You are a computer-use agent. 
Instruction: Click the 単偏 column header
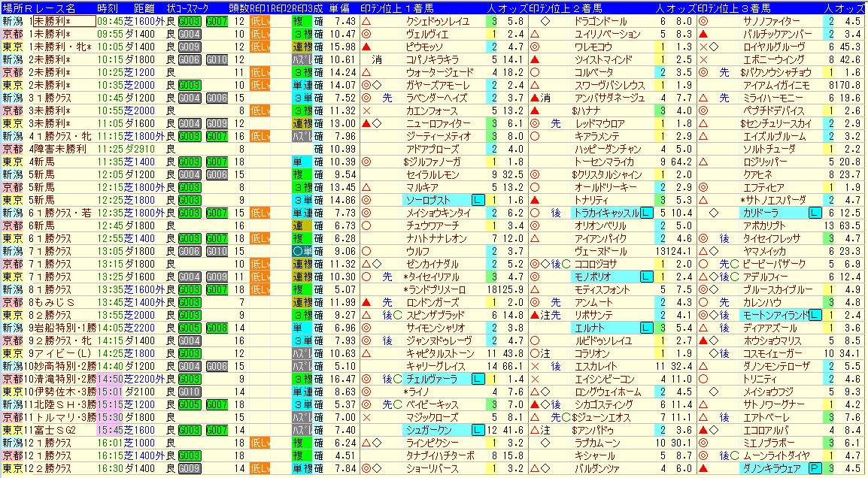339,8
